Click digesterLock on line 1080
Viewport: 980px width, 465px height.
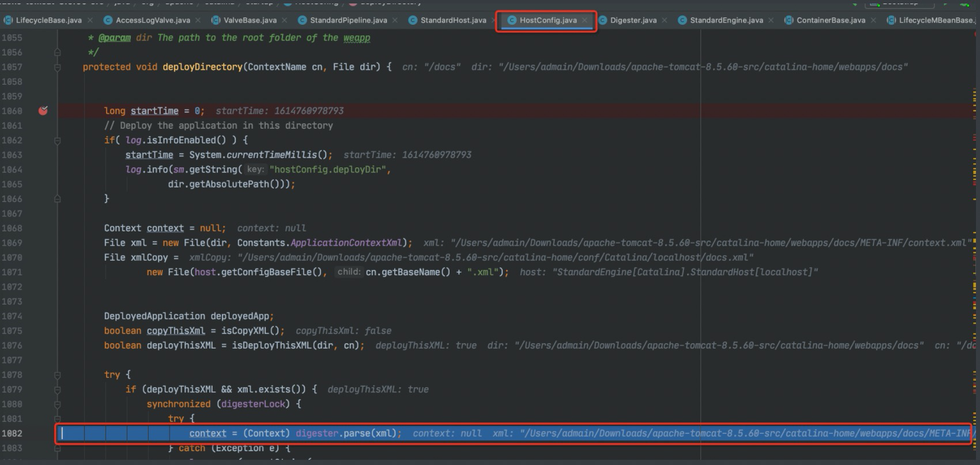(x=253, y=404)
